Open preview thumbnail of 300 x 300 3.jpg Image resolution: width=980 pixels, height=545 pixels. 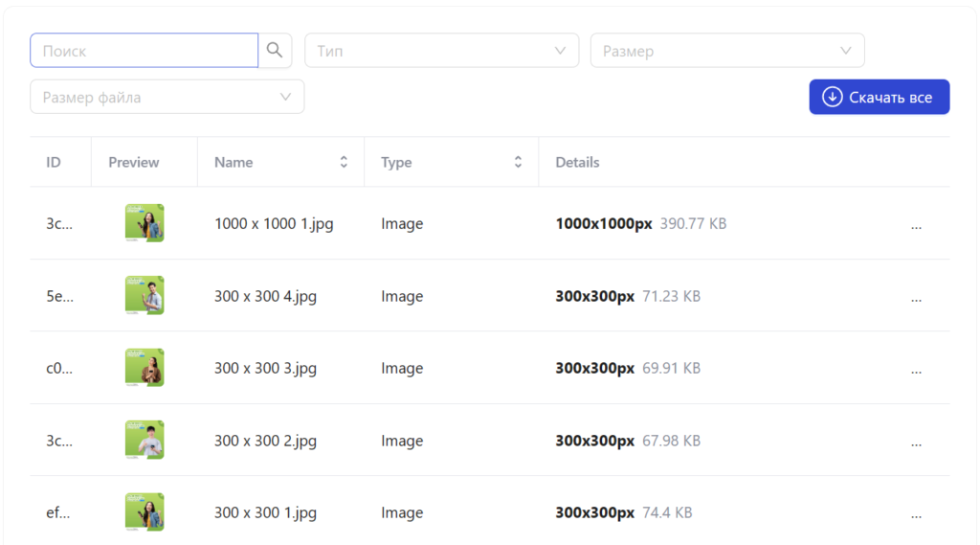coord(145,367)
